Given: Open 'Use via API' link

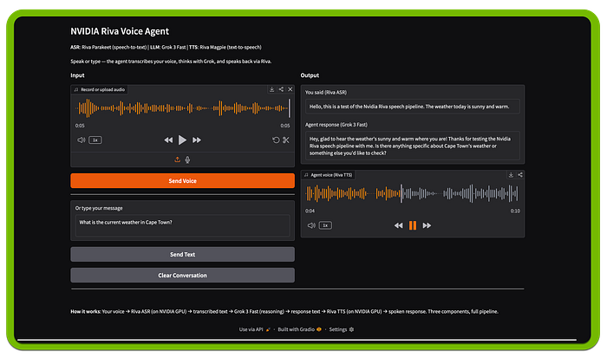Looking at the screenshot, I should pyautogui.click(x=254, y=329).
